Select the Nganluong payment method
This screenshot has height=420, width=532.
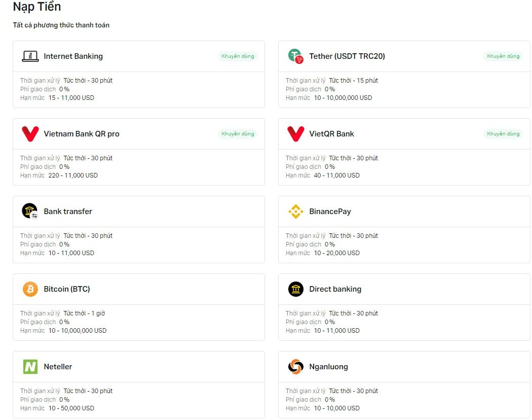pos(404,384)
